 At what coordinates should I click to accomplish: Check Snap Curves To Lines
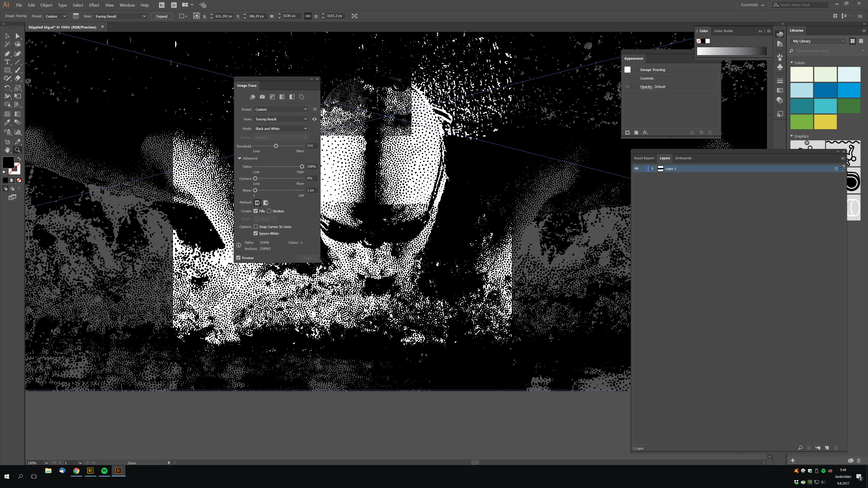[255, 227]
